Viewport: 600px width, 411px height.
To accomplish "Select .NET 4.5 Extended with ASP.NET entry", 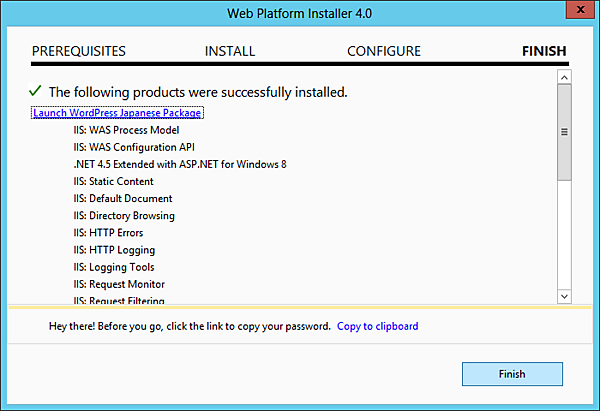I will point(180,164).
